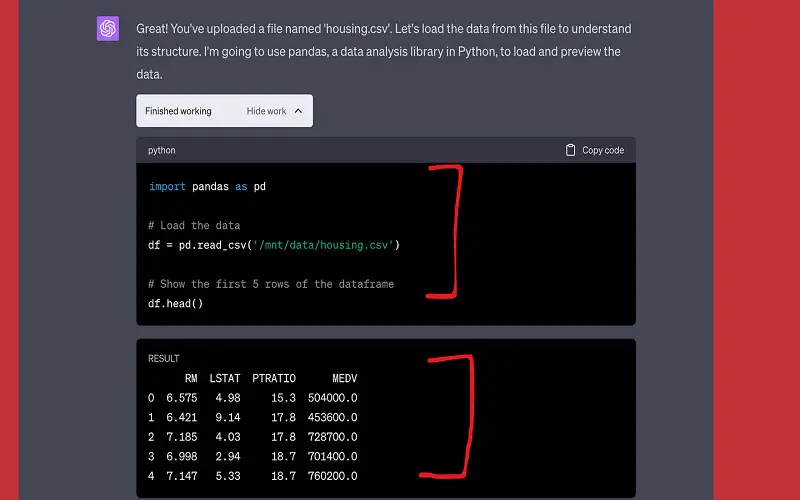The image size is (800, 500).
Task: Click the value 6.421 in row 1
Action: [x=182, y=417]
